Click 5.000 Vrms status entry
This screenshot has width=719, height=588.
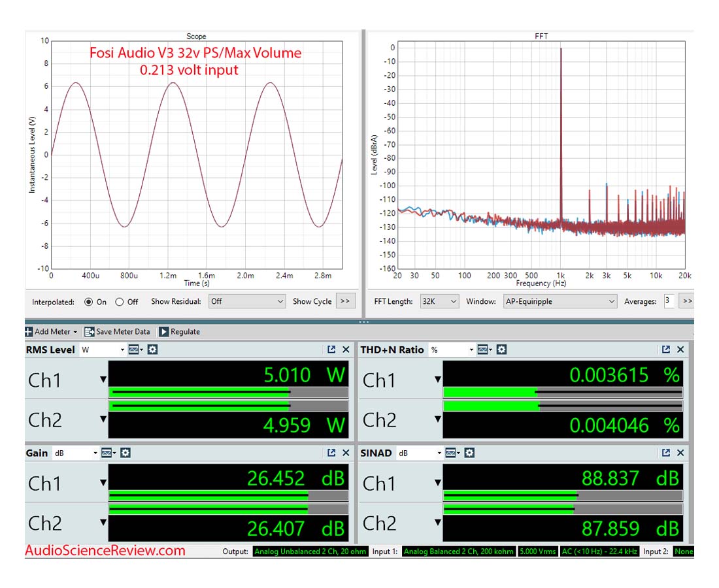(x=538, y=551)
